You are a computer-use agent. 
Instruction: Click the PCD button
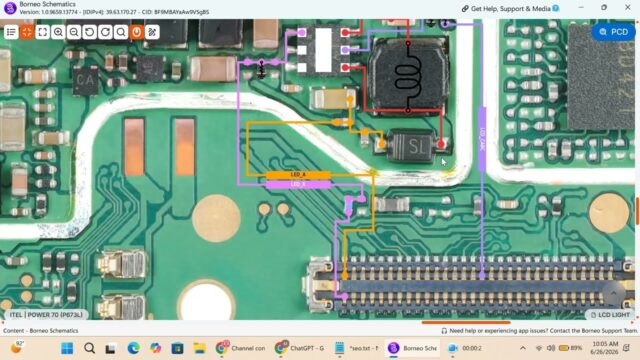[x=613, y=32]
